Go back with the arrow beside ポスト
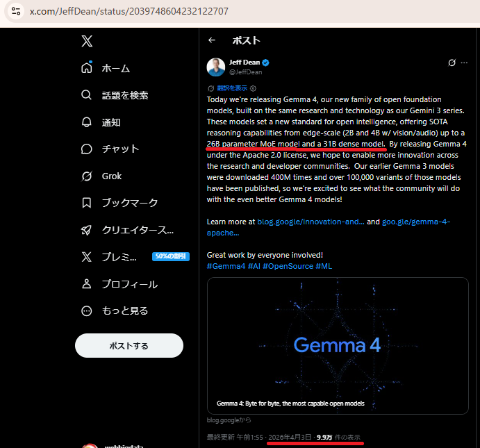 212,40
